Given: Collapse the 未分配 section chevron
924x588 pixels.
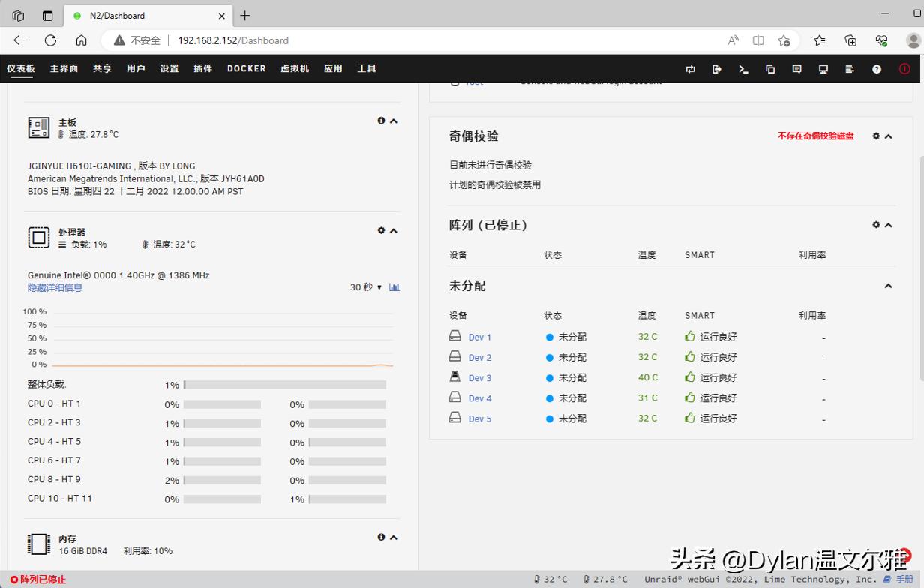Looking at the screenshot, I should click(888, 286).
